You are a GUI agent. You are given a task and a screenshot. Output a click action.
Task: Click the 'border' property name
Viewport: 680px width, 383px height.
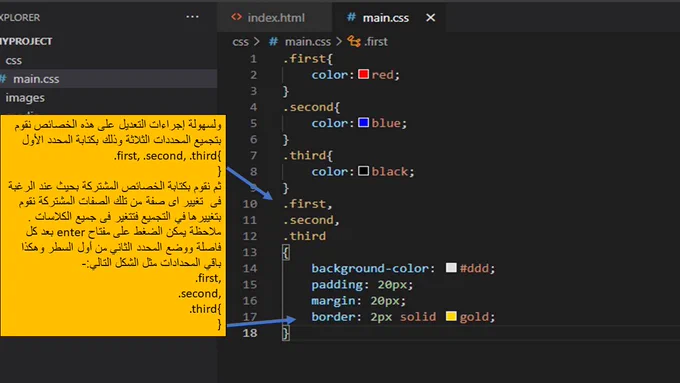tap(333, 317)
